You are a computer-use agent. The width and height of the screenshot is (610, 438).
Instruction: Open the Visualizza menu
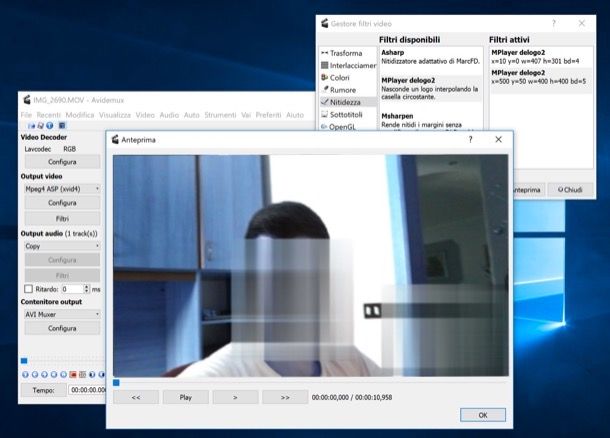[x=115, y=115]
